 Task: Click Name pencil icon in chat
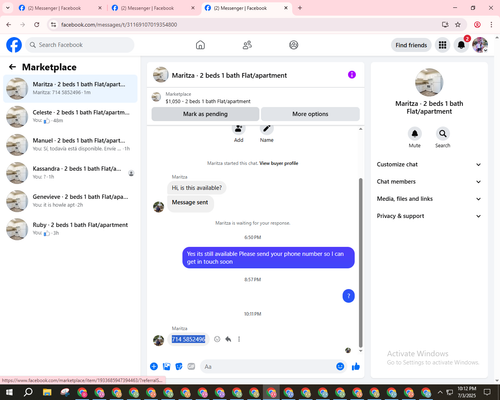(267, 129)
